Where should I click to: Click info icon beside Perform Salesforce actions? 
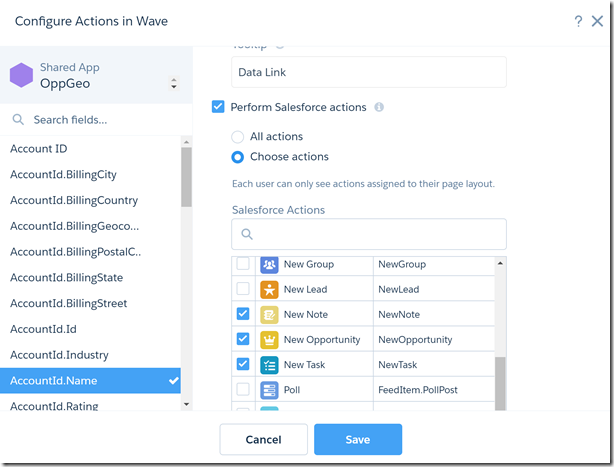point(379,107)
